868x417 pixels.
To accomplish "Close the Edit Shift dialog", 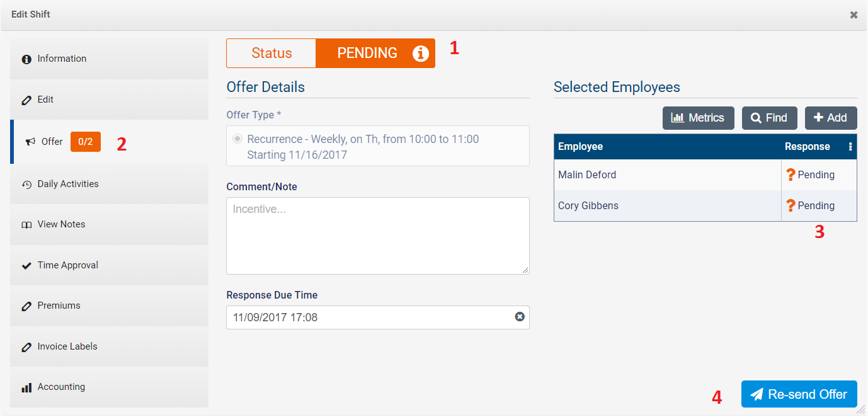I will point(854,14).
